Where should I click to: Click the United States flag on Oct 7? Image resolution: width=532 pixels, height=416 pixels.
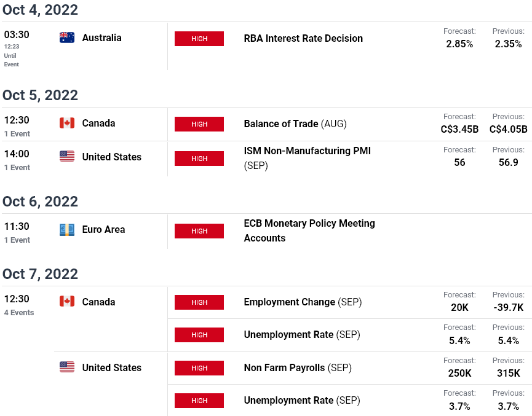(67, 367)
